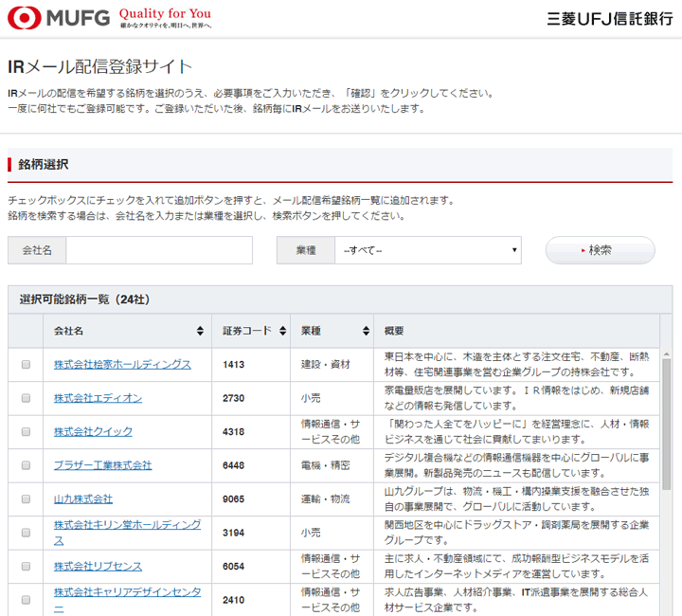This screenshot has width=682, height=616.
Task: Check the box for 株式会社クイック
Action: click(27, 431)
